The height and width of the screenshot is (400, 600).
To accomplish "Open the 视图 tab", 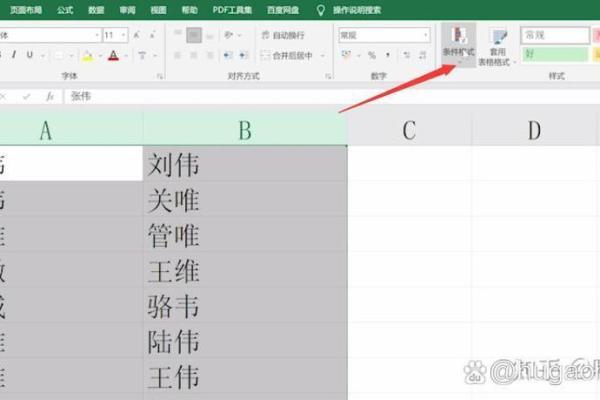I will click(x=158, y=10).
